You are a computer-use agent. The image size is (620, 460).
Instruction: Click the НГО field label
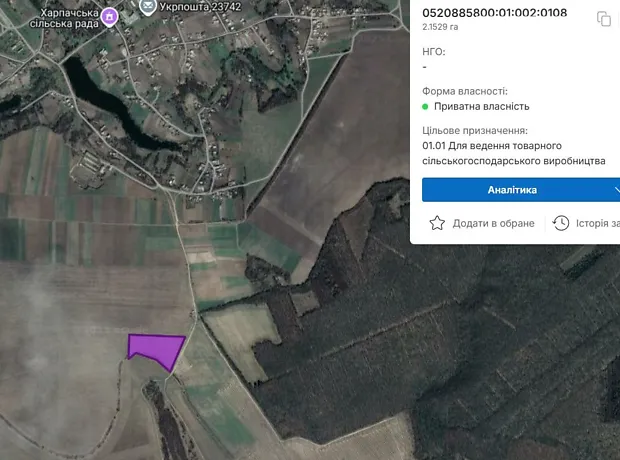click(434, 51)
